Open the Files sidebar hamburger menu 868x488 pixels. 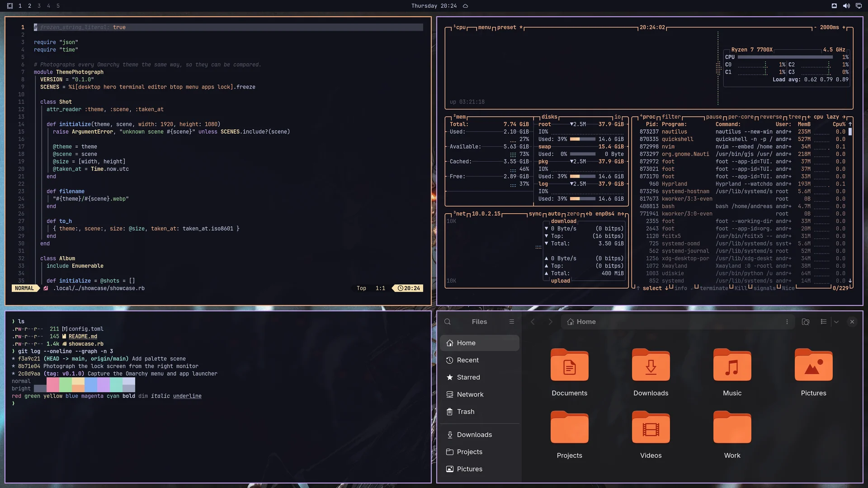pos(512,322)
